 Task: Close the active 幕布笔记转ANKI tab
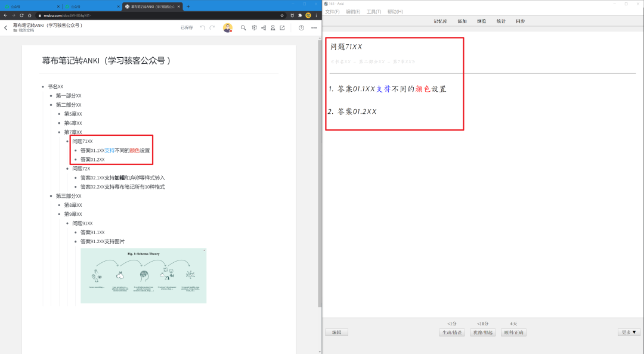click(x=179, y=7)
